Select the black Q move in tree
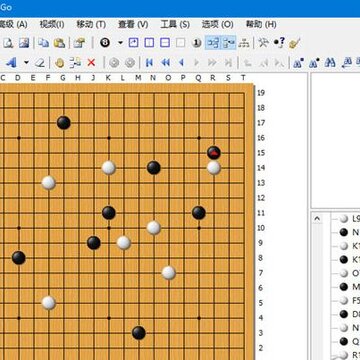This screenshot has width=360, height=360. tap(349, 341)
